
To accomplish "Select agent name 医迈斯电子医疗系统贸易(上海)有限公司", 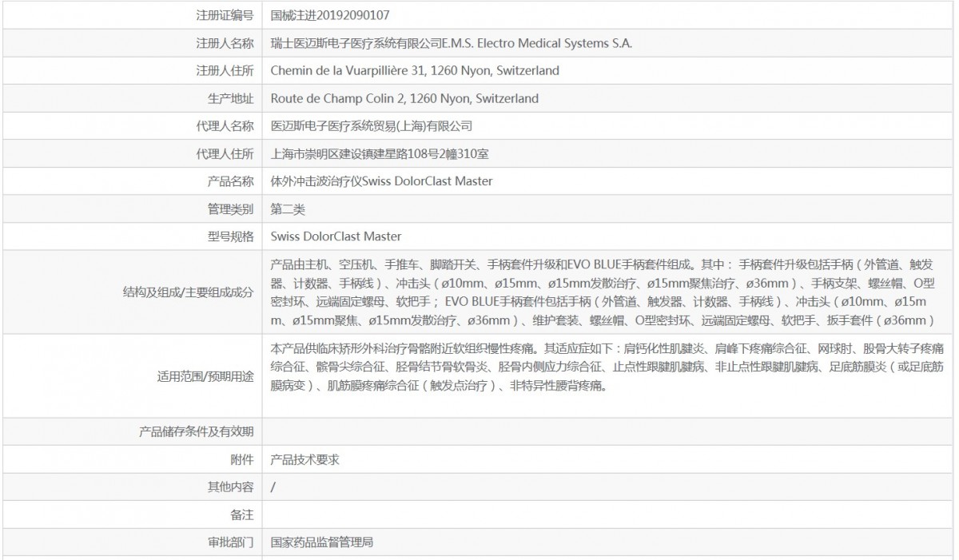I will coord(372,125).
